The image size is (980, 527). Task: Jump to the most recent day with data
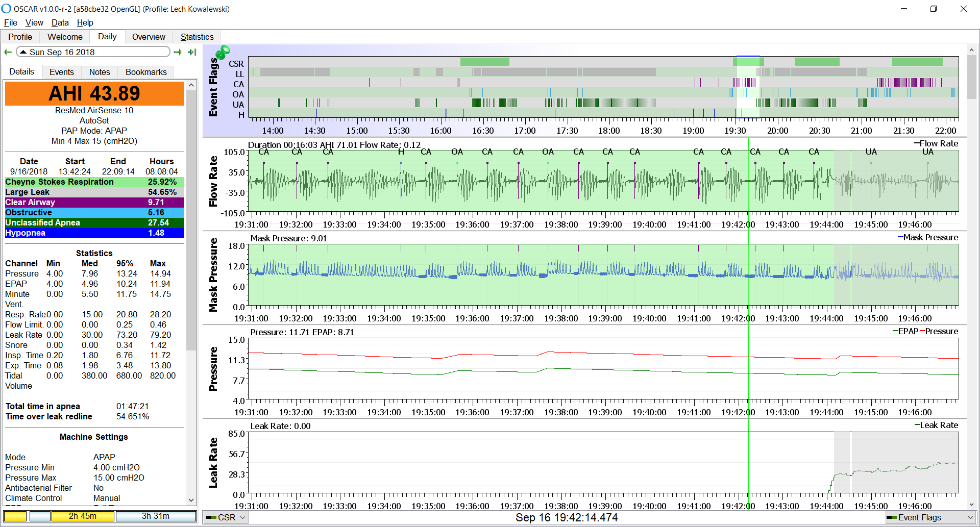[x=192, y=52]
